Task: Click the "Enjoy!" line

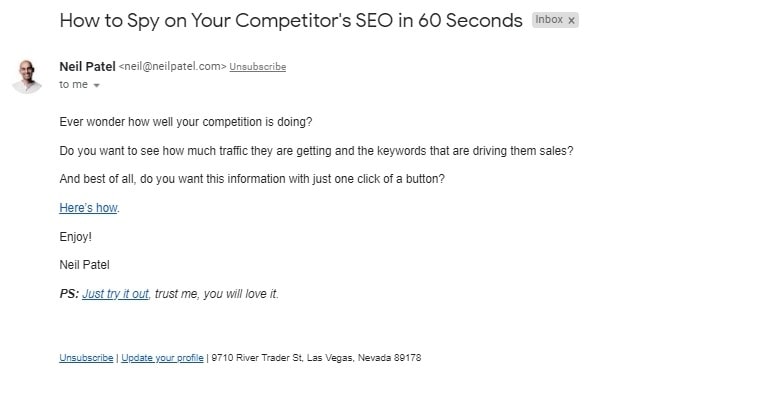Action: click(x=76, y=237)
